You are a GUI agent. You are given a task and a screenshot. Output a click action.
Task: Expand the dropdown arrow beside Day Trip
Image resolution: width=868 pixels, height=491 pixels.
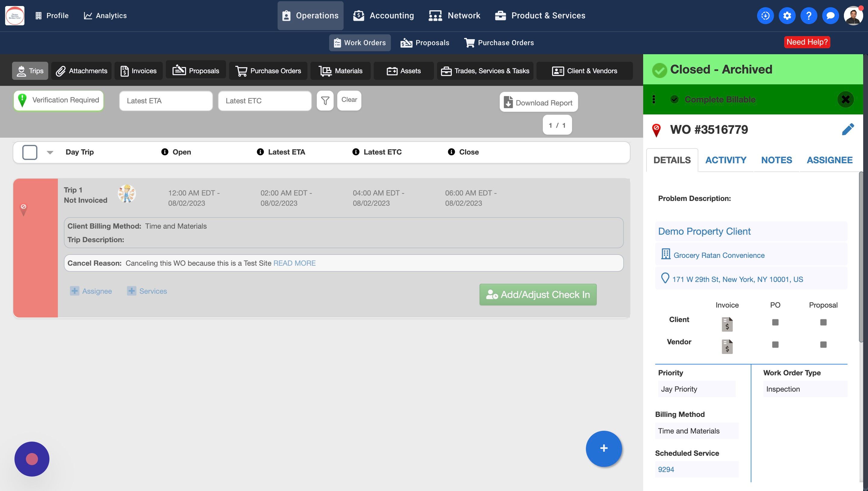pyautogui.click(x=50, y=152)
